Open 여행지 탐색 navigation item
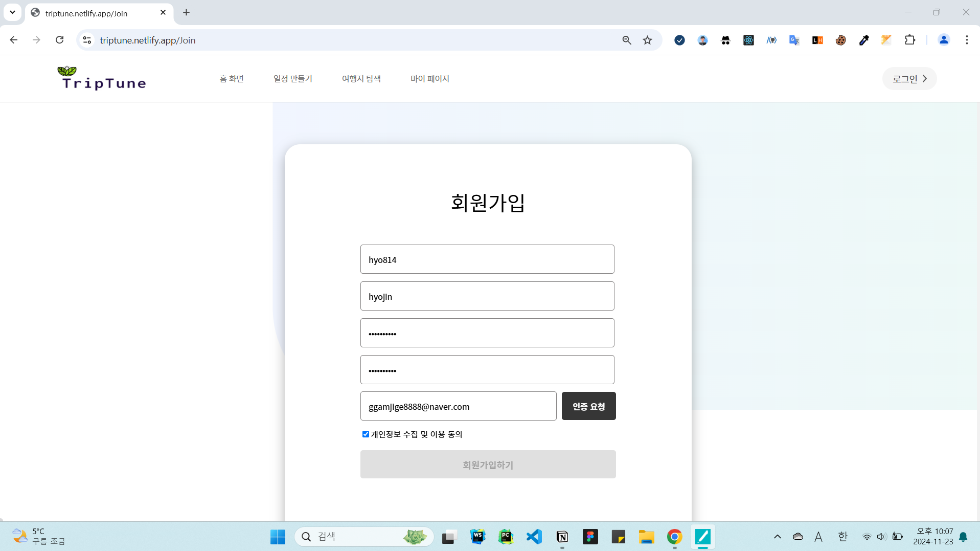980x551 pixels. [x=361, y=79]
